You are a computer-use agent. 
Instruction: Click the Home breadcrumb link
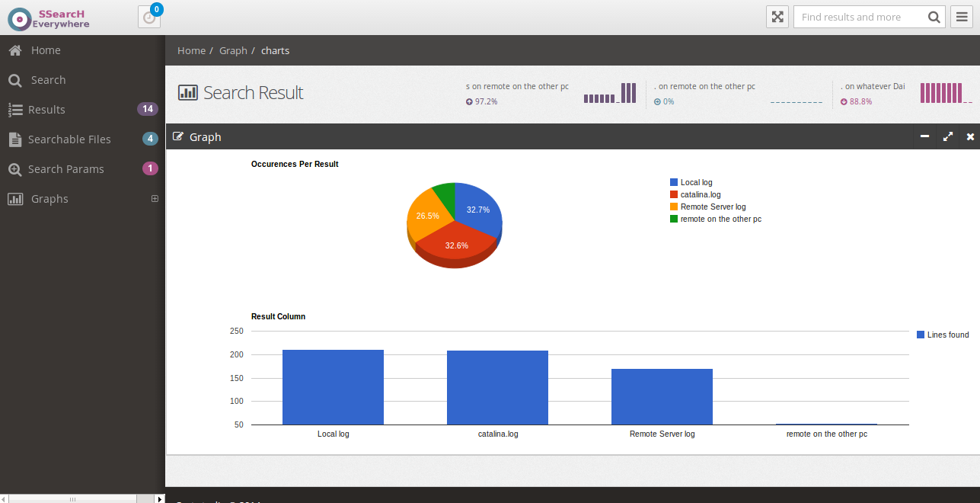pyautogui.click(x=191, y=50)
